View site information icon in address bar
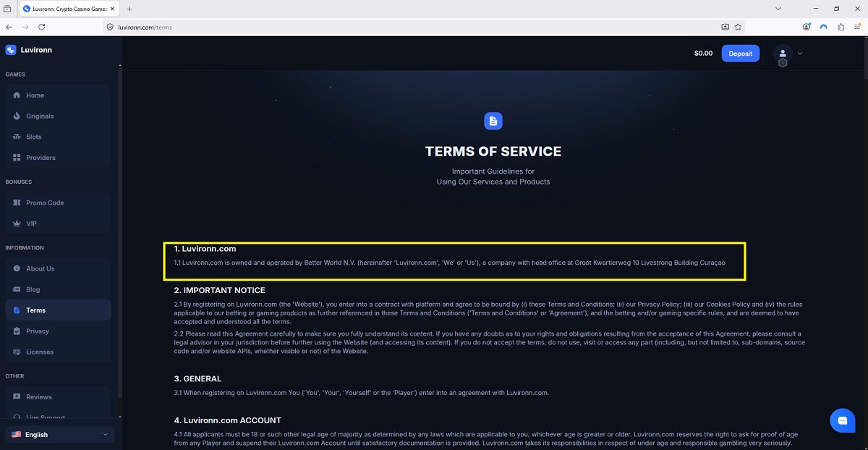The image size is (868, 450). (110, 27)
